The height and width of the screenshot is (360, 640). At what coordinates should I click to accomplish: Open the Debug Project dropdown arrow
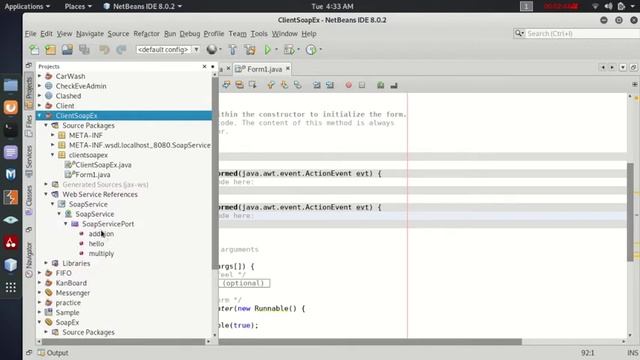point(299,50)
